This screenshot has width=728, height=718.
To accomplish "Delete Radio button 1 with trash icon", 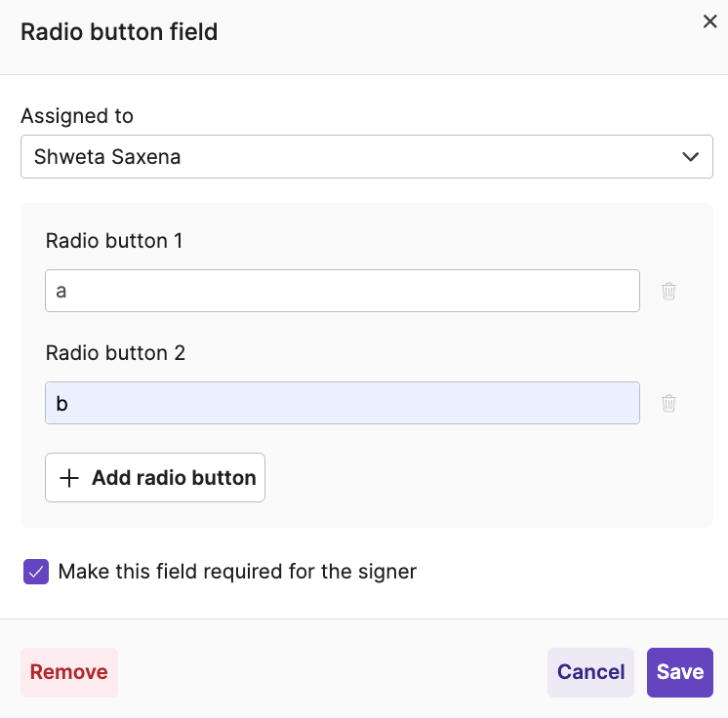I will tap(668, 291).
